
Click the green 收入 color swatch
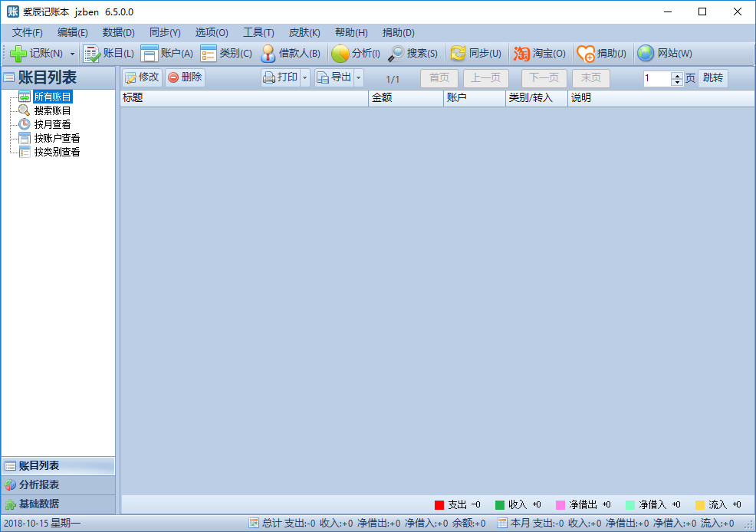pos(500,505)
